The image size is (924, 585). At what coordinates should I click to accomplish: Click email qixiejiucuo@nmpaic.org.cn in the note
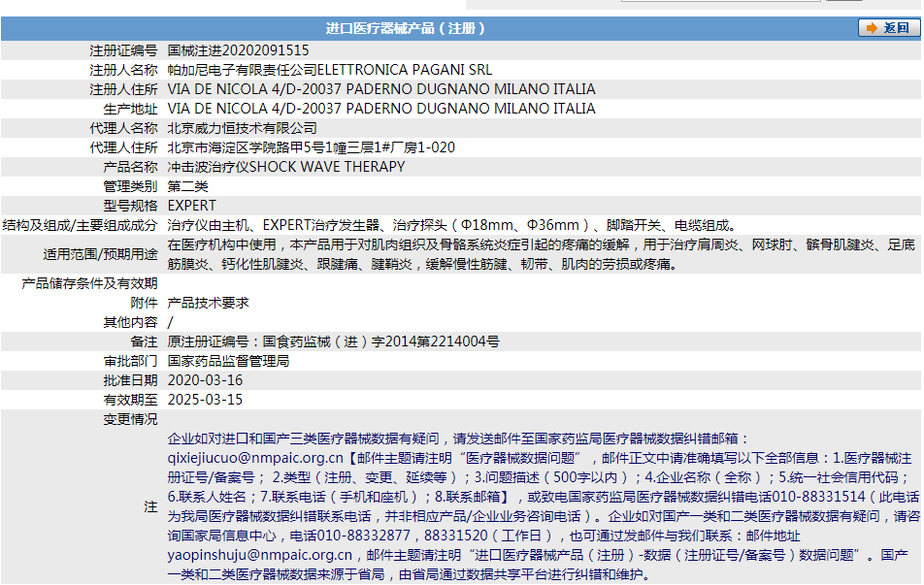pos(255,458)
